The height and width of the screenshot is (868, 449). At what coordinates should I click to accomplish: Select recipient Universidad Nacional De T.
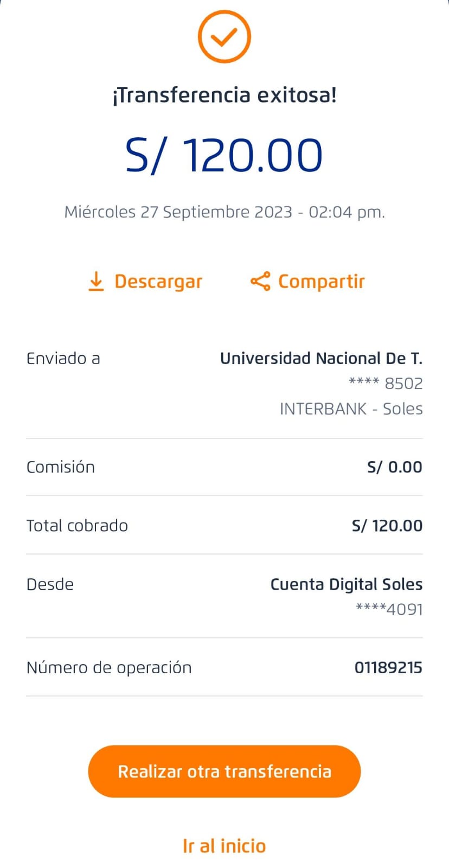pos(321,359)
